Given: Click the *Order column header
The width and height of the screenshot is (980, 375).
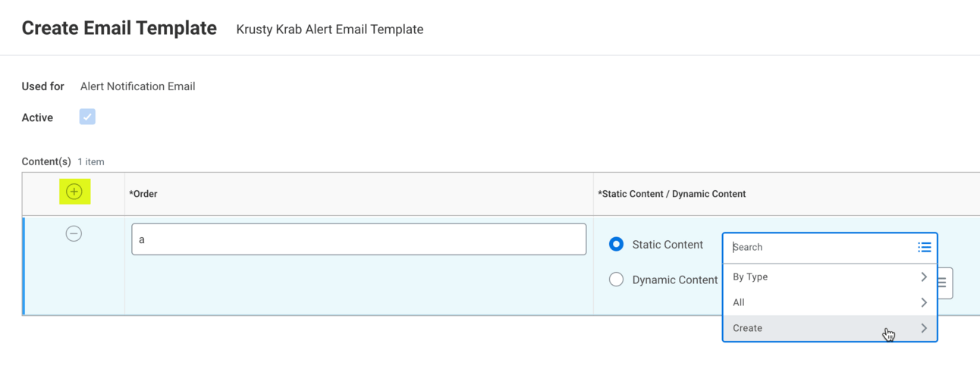Looking at the screenshot, I should pyautogui.click(x=143, y=194).
